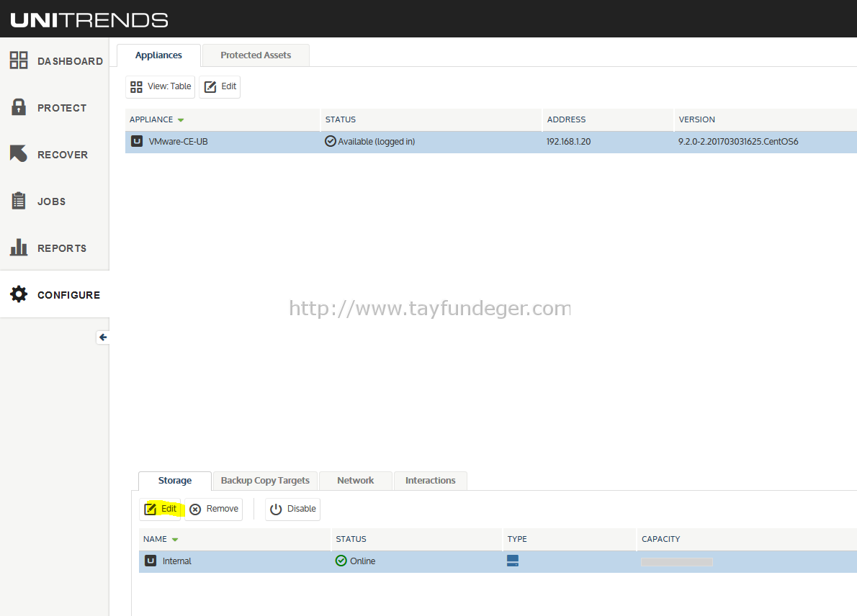Screen dimensions: 857x616
Task: Switch to the Storage tab
Action: (x=175, y=481)
